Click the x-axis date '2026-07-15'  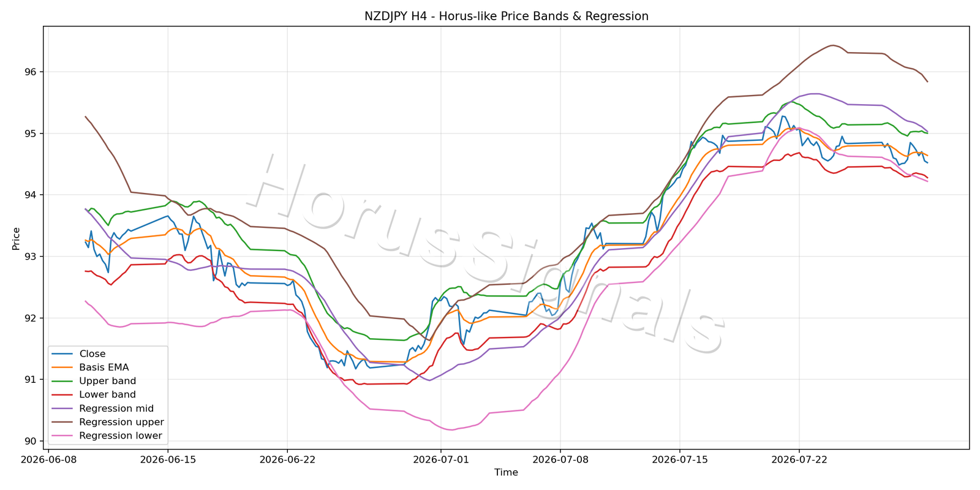pos(679,459)
